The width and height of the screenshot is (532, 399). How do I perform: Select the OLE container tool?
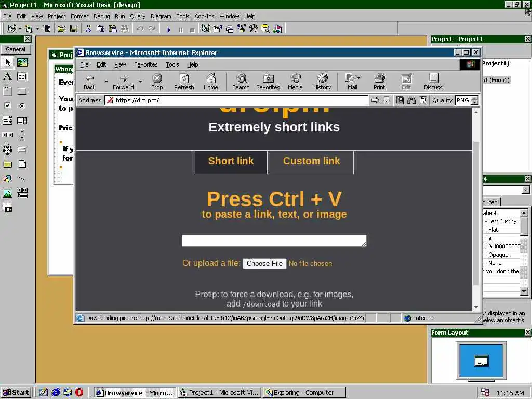point(7,208)
